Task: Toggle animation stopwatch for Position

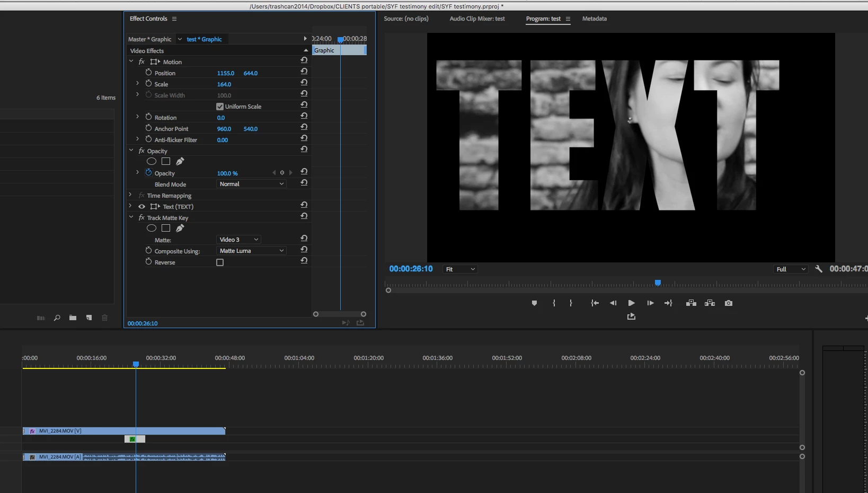Action: 148,73
